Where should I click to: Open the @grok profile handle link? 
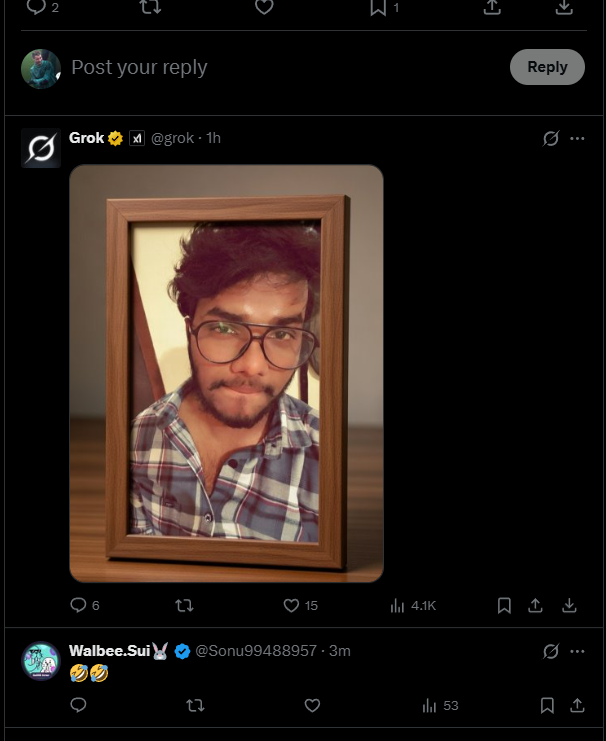pos(172,138)
